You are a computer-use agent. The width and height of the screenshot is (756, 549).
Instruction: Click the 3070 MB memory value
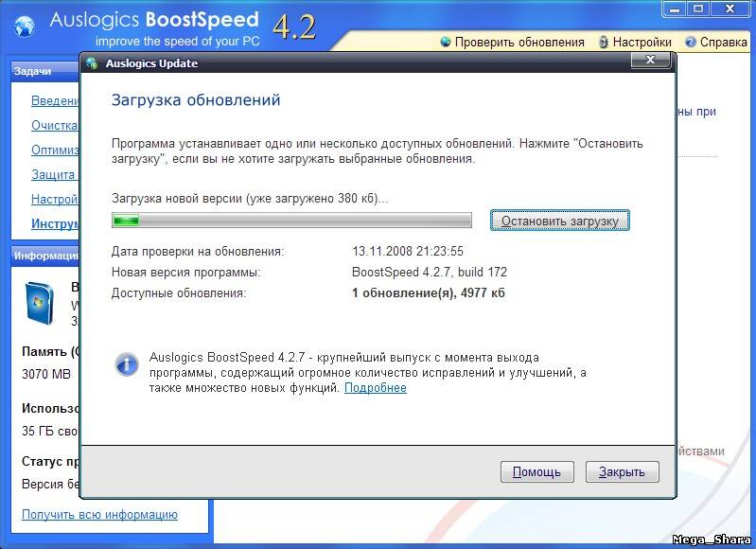point(46,374)
